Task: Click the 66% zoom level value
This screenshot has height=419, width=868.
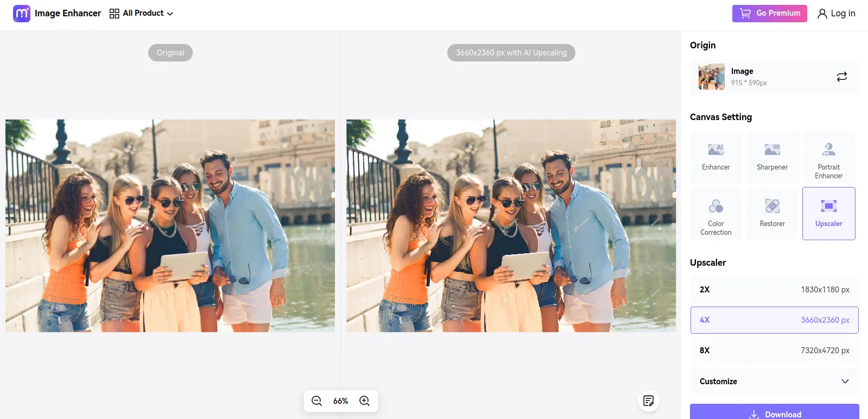Action: 341,401
